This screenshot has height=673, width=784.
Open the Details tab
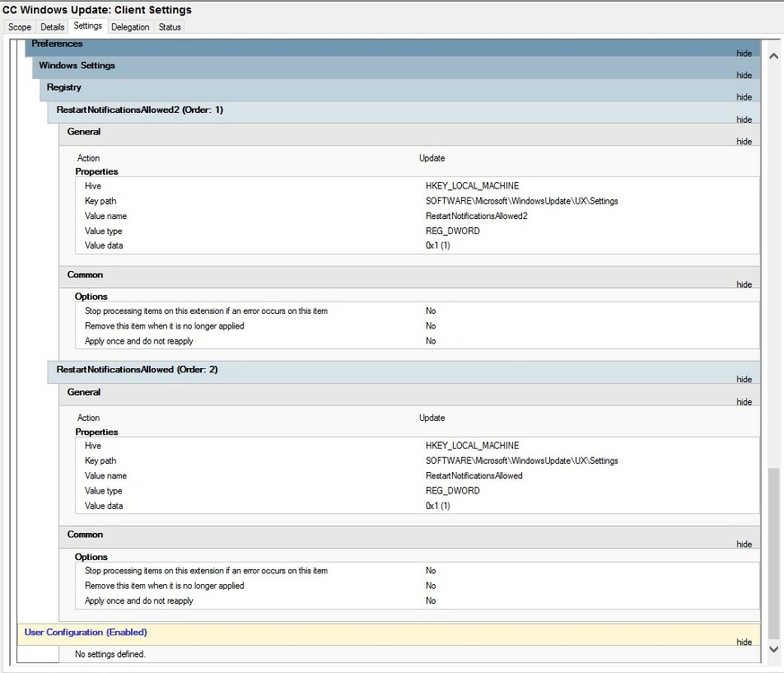[52, 27]
